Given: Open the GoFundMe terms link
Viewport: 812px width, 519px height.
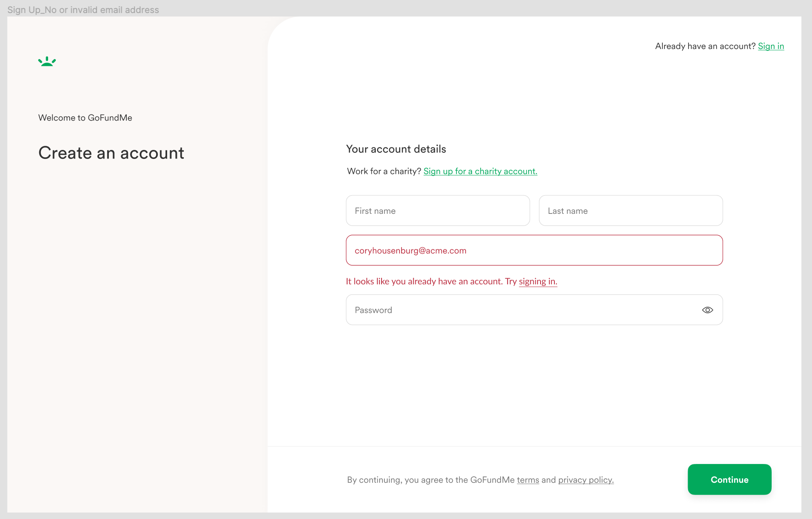Looking at the screenshot, I should pos(527,480).
